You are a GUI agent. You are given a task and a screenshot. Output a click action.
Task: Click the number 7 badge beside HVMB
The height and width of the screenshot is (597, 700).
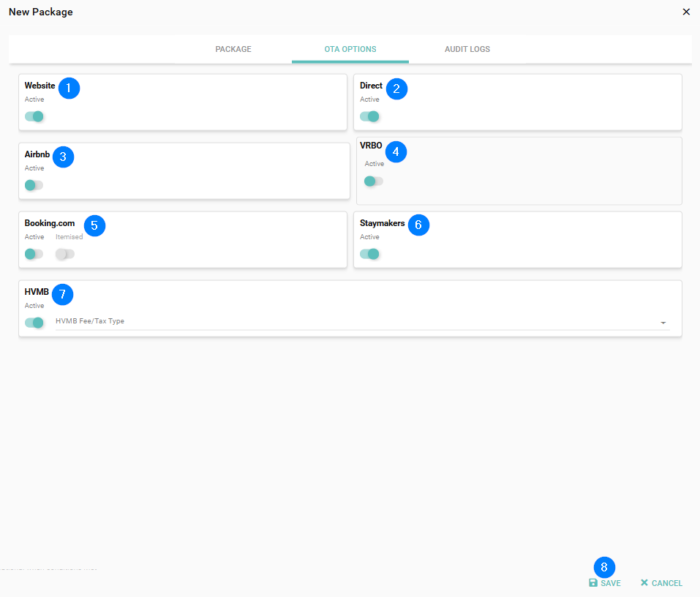coord(62,294)
